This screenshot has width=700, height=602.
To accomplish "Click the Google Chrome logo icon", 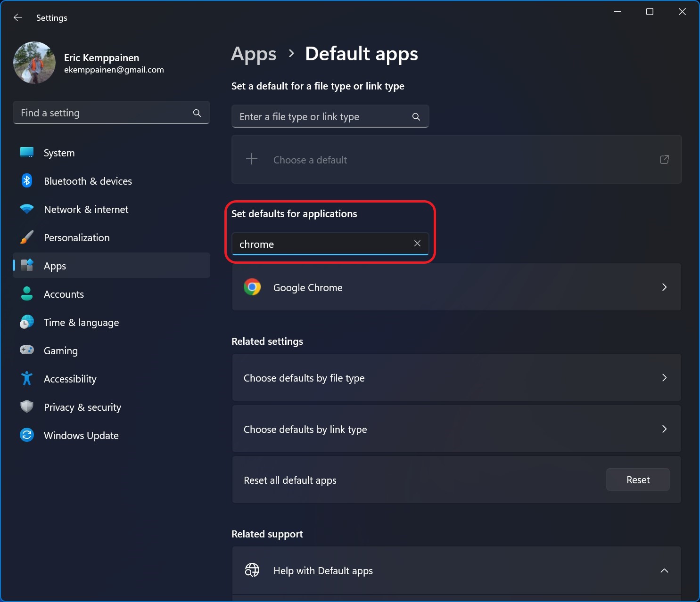I will click(252, 287).
